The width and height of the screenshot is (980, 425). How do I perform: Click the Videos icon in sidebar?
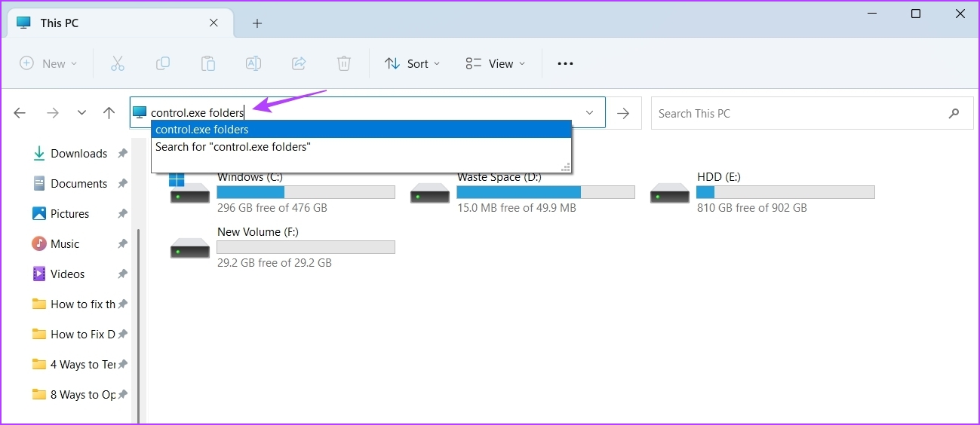coord(39,274)
